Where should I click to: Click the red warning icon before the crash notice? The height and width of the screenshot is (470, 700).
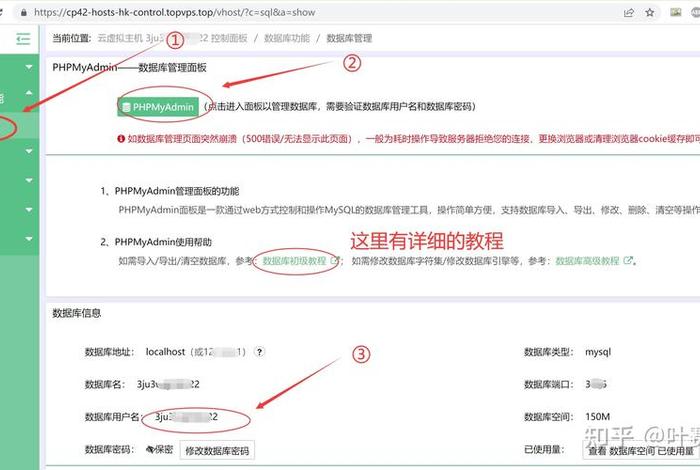(121, 139)
